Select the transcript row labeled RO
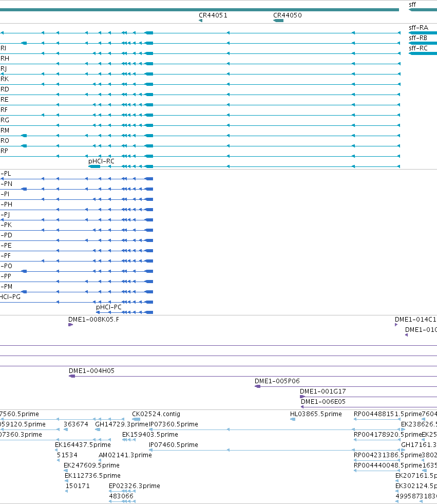The height and width of the screenshot is (504, 437). point(5,141)
